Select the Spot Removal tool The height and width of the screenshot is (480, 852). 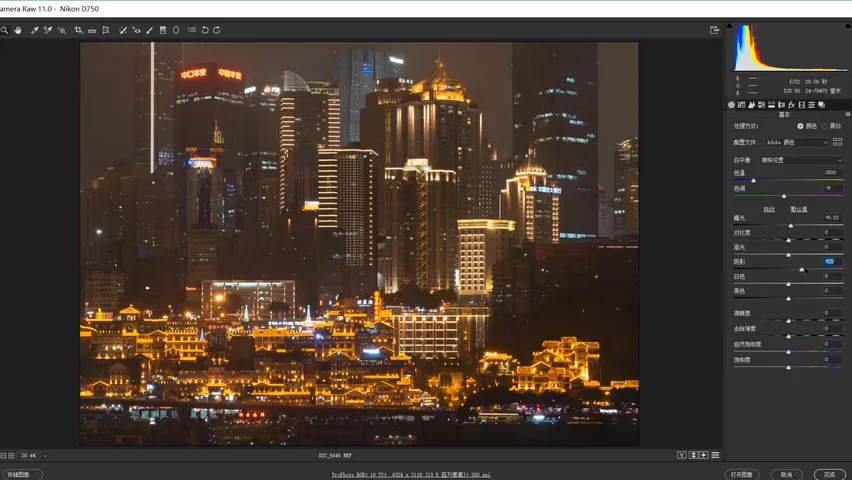[123, 30]
